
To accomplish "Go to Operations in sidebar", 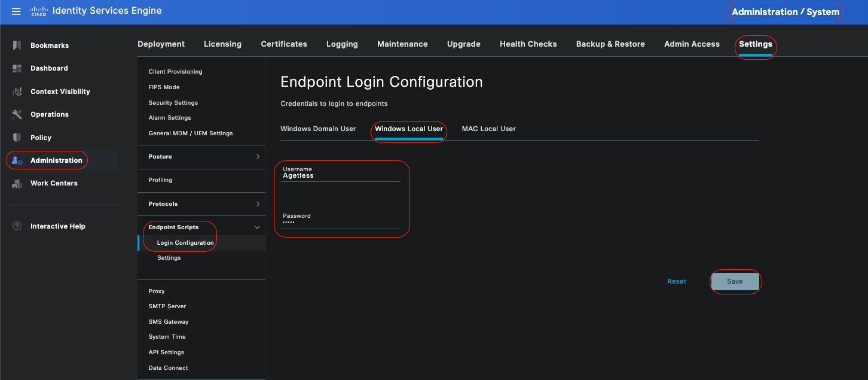I will [50, 114].
